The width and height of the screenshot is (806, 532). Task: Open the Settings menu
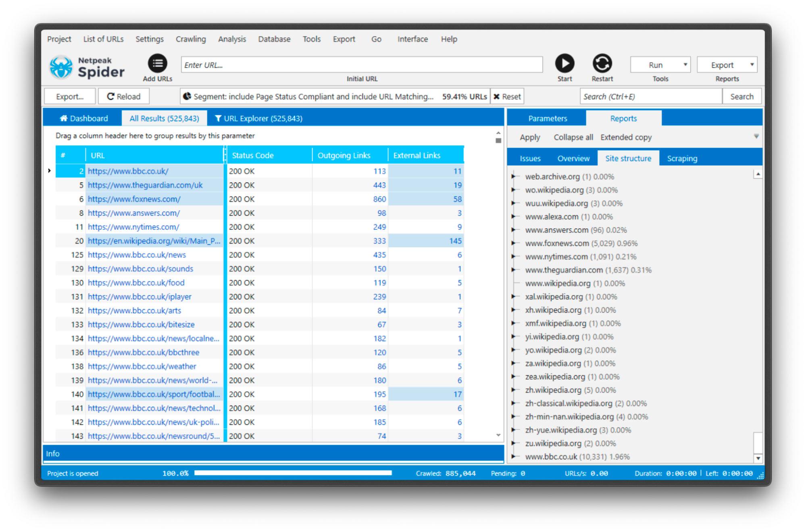[x=149, y=39]
